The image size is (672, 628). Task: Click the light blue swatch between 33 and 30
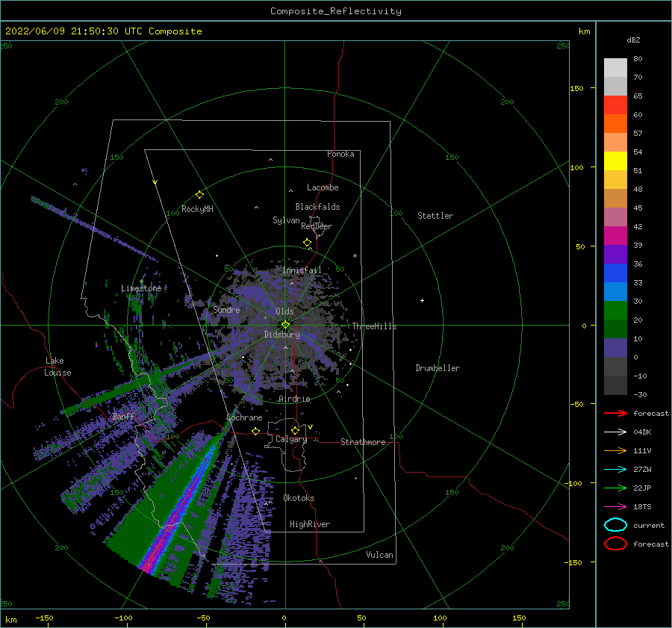615,291
